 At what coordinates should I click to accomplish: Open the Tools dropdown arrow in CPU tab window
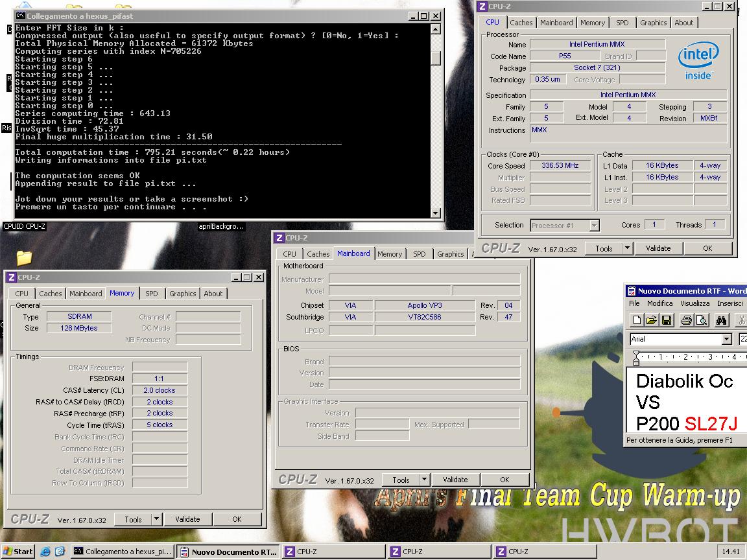pyautogui.click(x=628, y=248)
